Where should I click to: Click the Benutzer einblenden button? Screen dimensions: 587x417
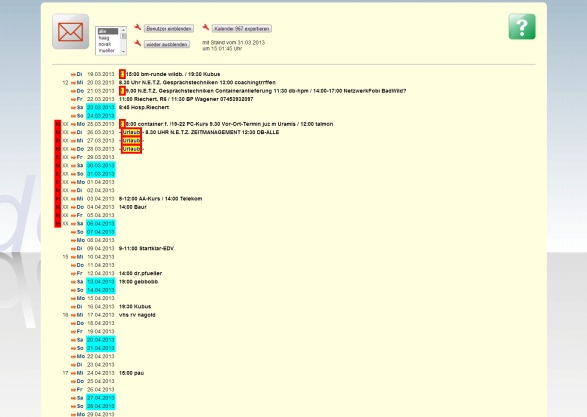point(169,28)
